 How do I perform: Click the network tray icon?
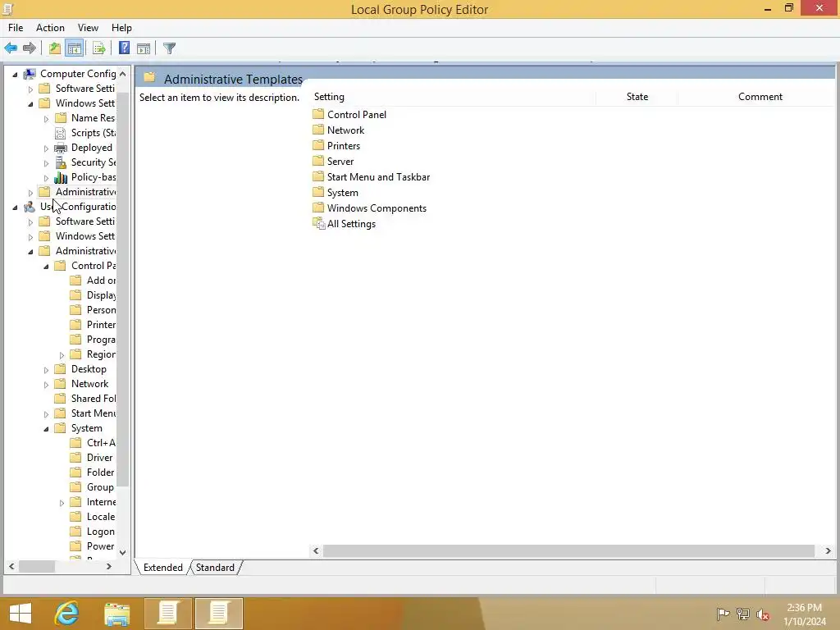pos(742,614)
